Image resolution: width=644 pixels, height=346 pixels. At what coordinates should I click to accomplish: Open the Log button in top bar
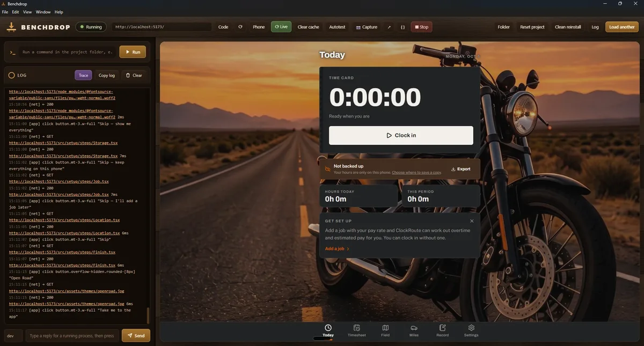(595, 27)
